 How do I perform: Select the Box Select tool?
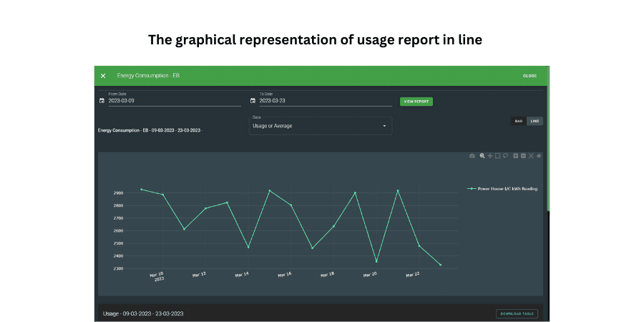click(x=497, y=156)
